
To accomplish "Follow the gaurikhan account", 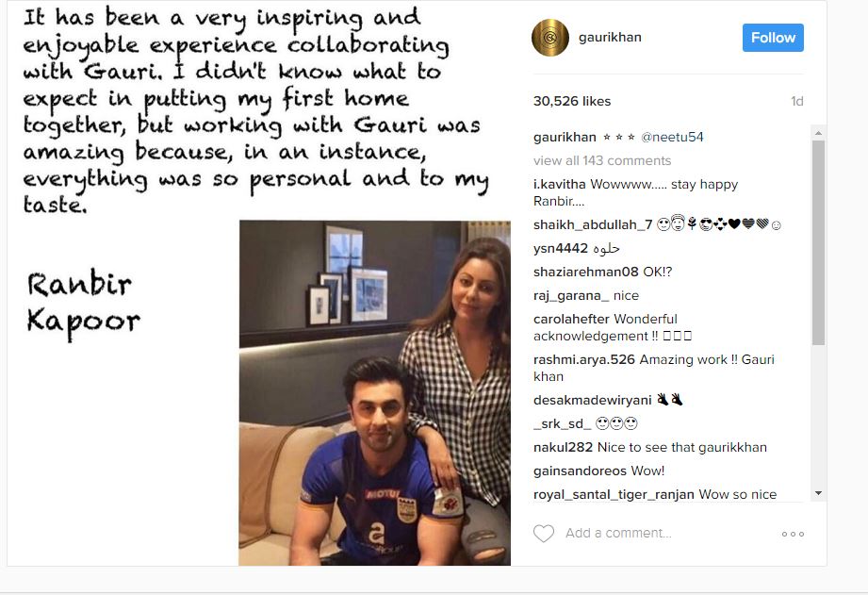I will [x=773, y=38].
